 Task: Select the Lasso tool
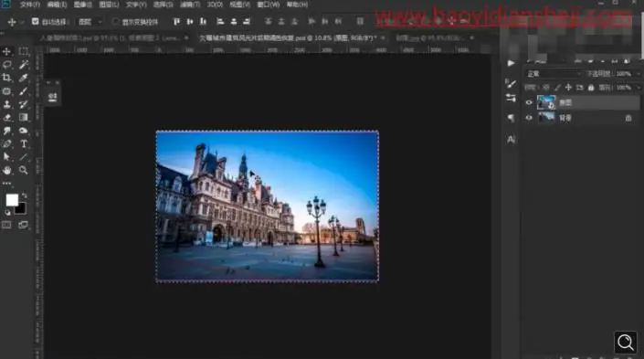point(6,65)
